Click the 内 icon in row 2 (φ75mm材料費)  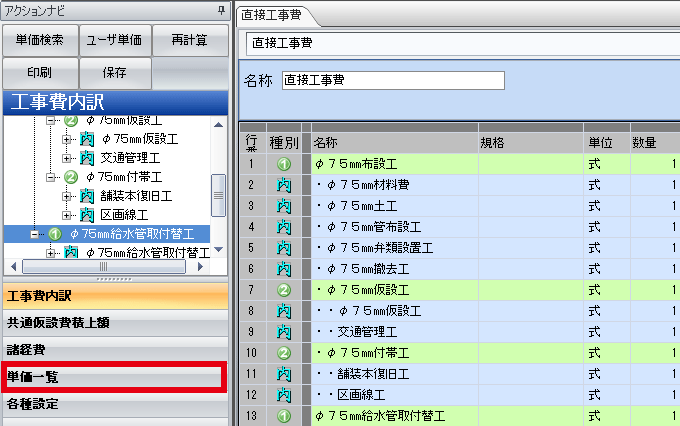(x=283, y=185)
